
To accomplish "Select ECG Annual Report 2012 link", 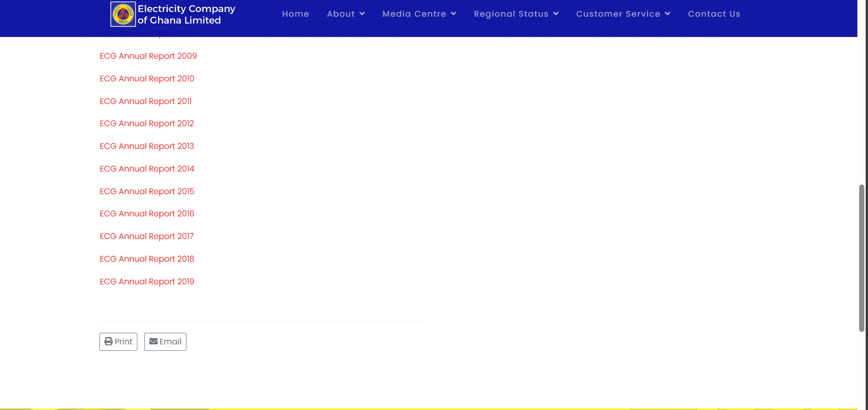I will 147,123.
